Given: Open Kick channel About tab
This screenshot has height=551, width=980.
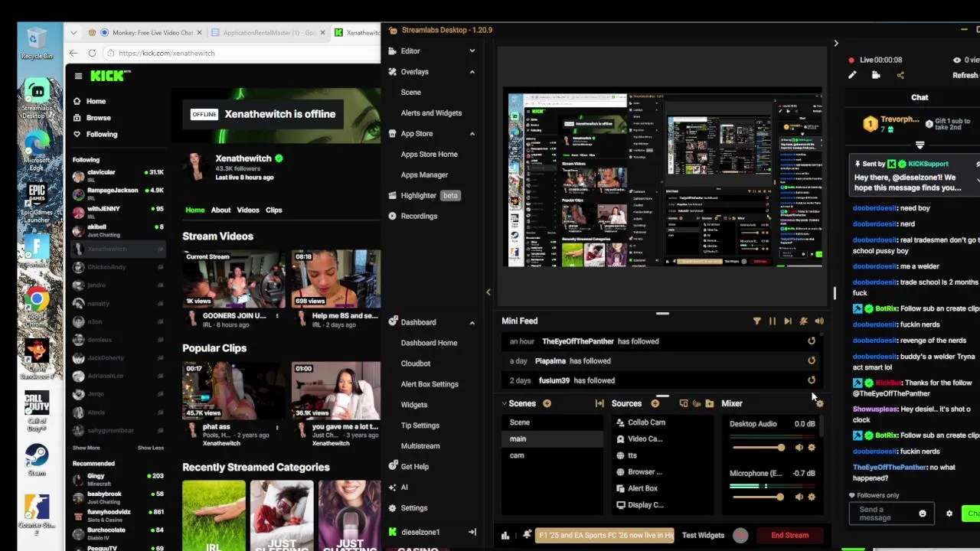Looking at the screenshot, I should [x=220, y=210].
